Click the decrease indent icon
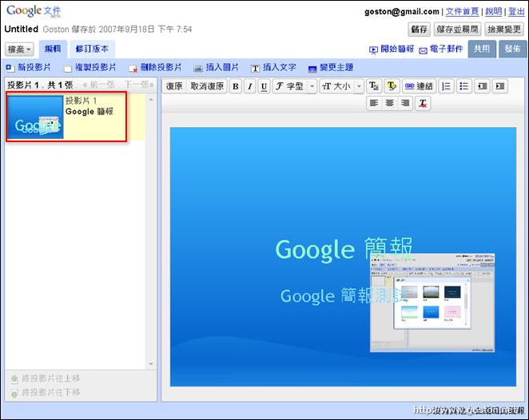The image size is (529, 420). 482,86
